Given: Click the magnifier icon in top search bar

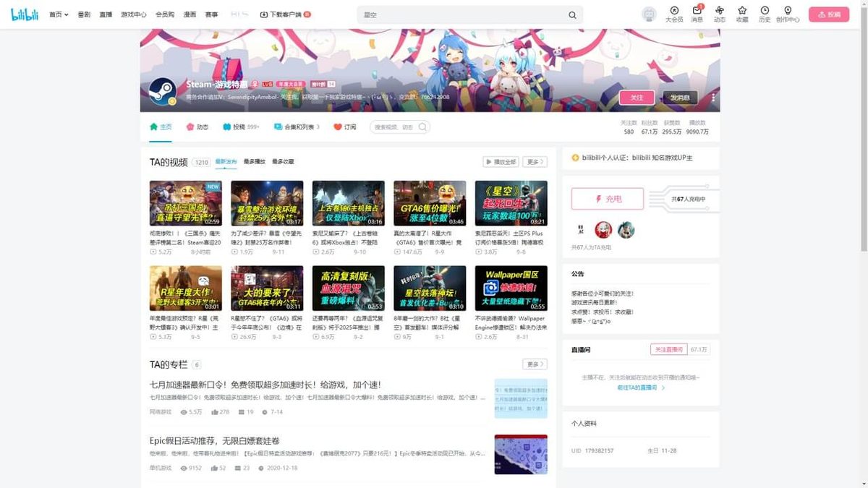Looking at the screenshot, I should click(x=572, y=14).
